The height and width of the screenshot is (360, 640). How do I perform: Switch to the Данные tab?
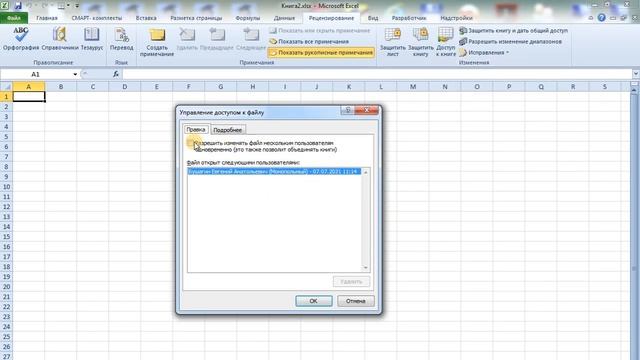click(x=284, y=18)
